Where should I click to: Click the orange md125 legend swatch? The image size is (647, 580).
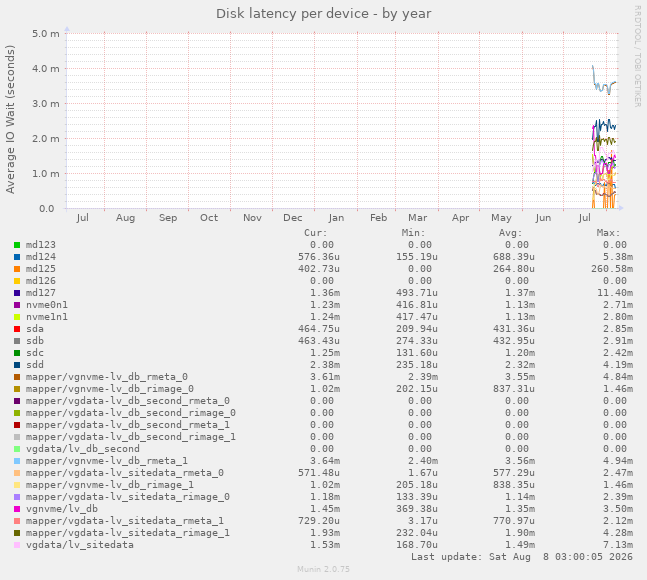click(x=17, y=269)
